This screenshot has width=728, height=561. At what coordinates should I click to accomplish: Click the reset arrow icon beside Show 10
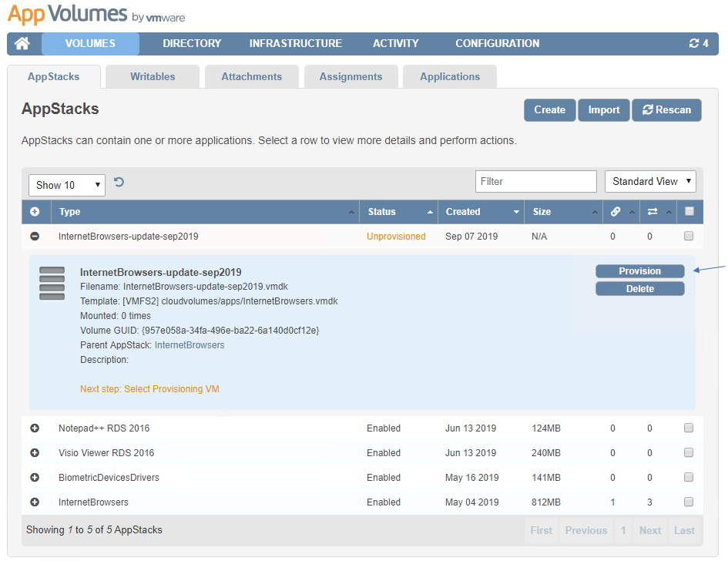click(119, 183)
